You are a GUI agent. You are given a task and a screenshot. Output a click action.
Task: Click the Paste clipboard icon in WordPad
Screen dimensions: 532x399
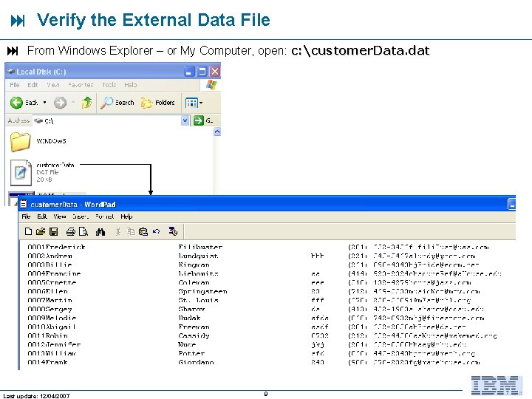click(143, 231)
